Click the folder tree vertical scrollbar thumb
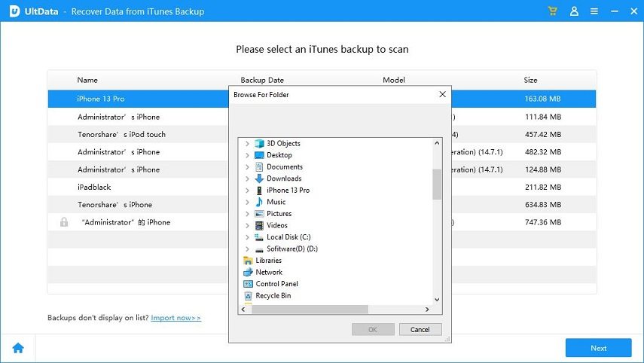Viewport: 644px width, 363px height. (x=437, y=184)
